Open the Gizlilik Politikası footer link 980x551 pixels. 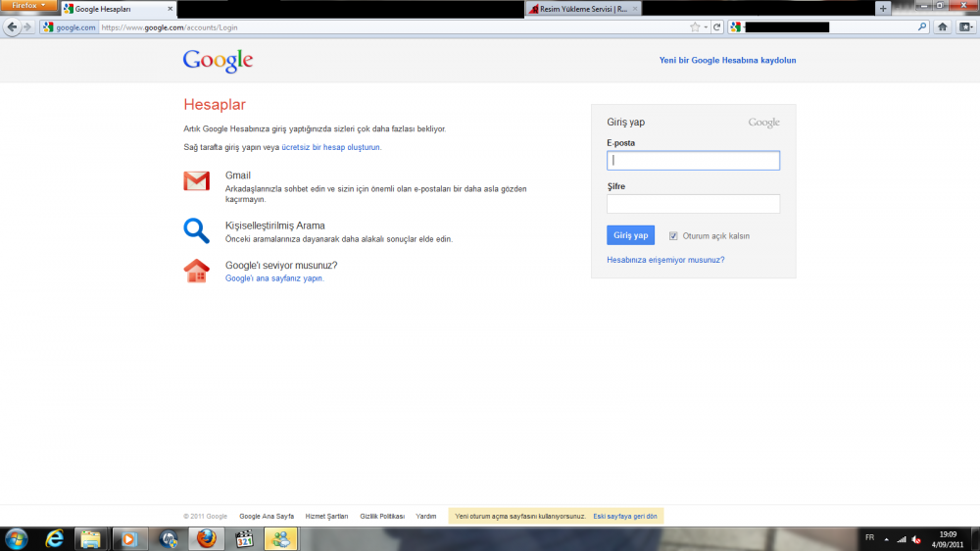[382, 516]
